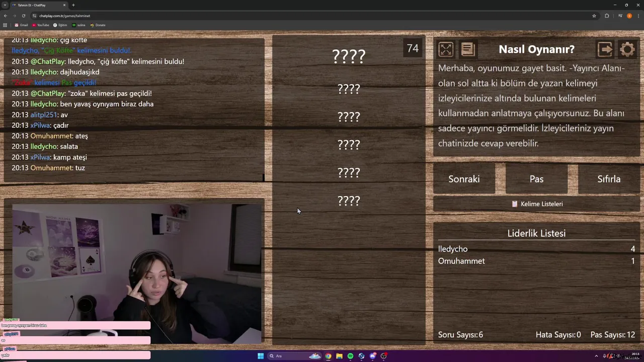
Task: Close the Tahmin Et - ChatPlay tab
Action: tap(64, 5)
